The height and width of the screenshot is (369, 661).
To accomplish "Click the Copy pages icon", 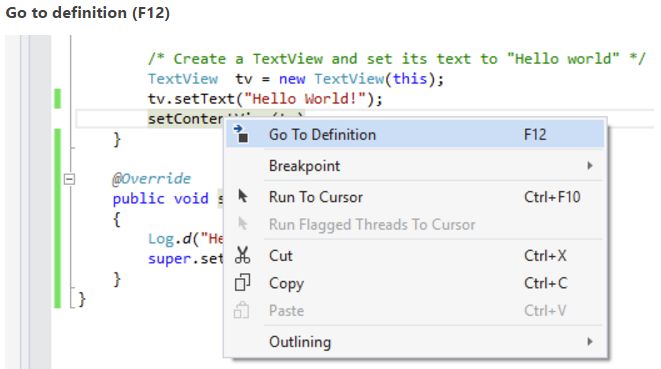I will tap(242, 283).
